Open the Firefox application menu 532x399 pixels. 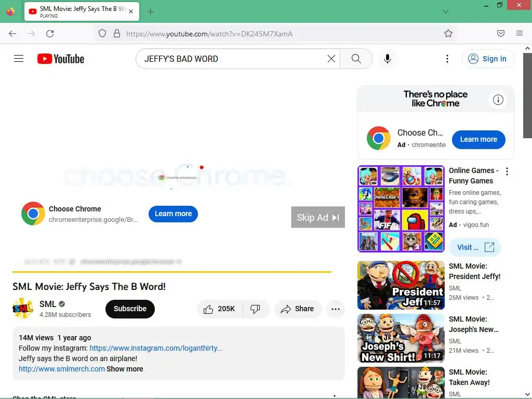[x=520, y=33]
